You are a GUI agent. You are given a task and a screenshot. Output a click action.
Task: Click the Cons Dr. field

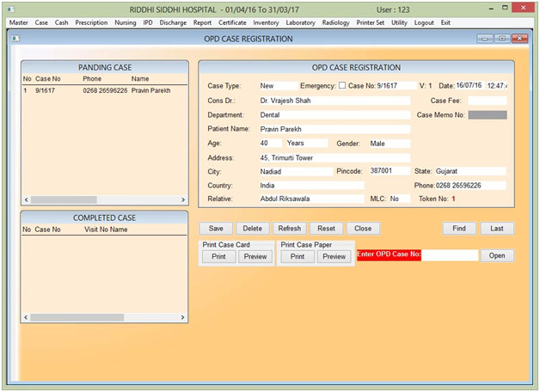pyautogui.click(x=334, y=101)
